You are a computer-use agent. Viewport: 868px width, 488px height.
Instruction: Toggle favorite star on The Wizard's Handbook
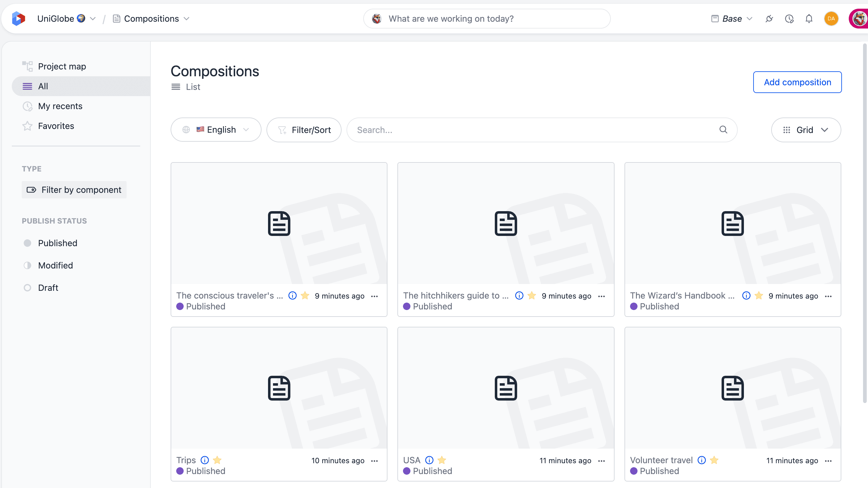pyautogui.click(x=759, y=296)
